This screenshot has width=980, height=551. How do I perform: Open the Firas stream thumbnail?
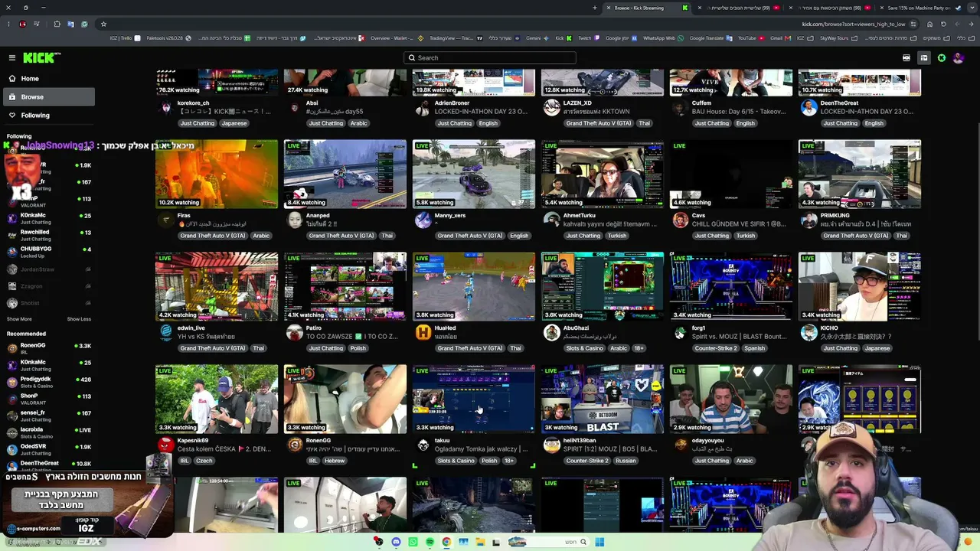pyautogui.click(x=217, y=174)
